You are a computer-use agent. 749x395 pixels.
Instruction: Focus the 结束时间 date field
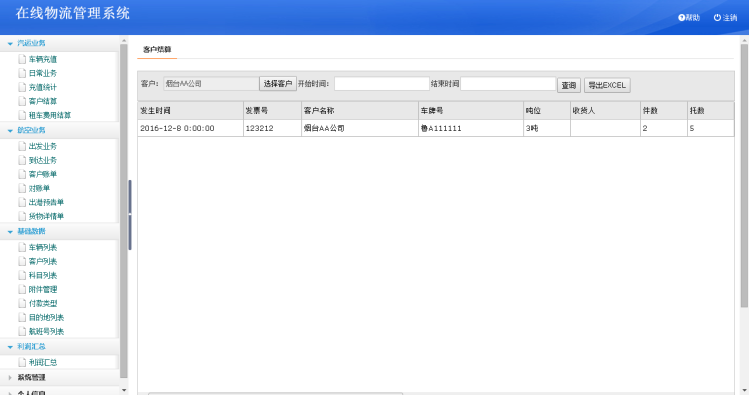pyautogui.click(x=508, y=84)
